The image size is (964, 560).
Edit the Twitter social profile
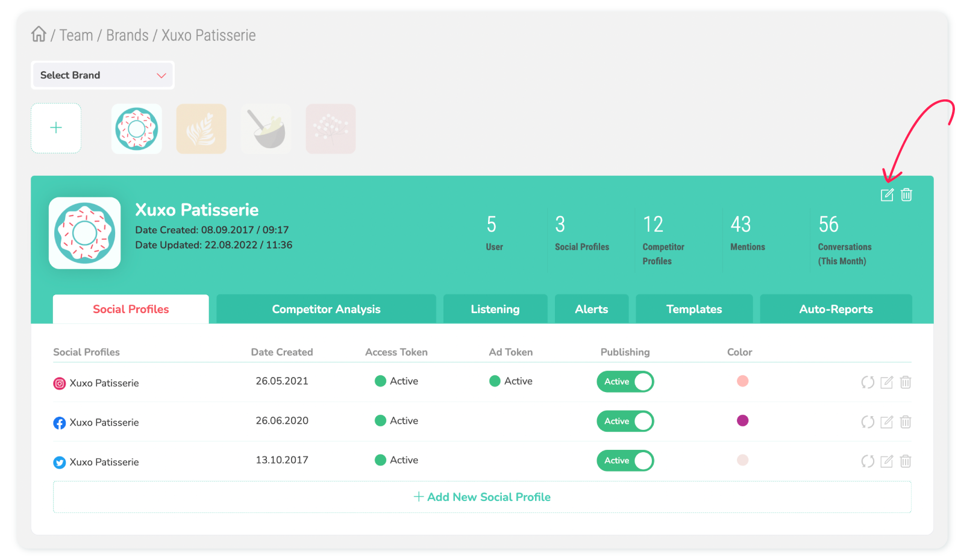887,461
